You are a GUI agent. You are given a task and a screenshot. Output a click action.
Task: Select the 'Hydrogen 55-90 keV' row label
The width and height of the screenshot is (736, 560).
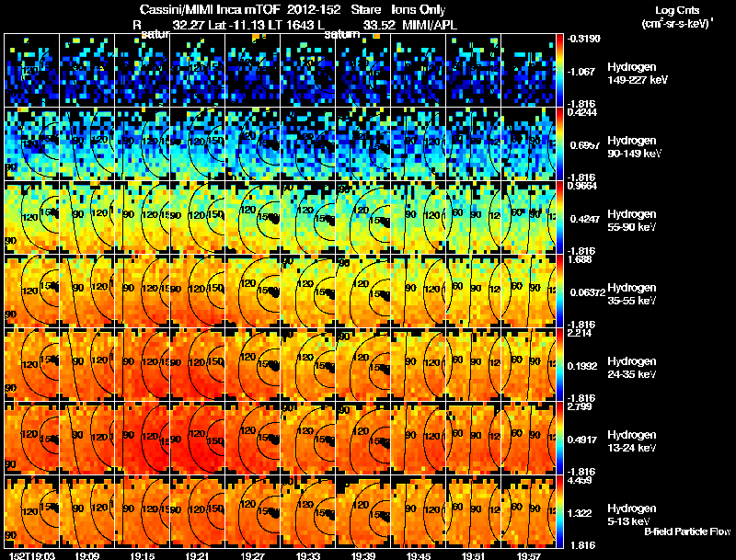(632, 220)
